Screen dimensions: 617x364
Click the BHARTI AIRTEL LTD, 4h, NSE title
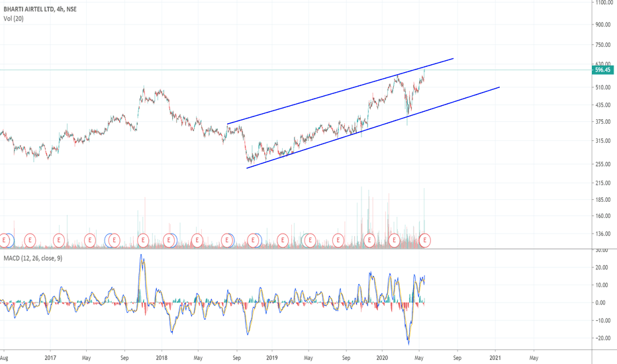[40, 9]
